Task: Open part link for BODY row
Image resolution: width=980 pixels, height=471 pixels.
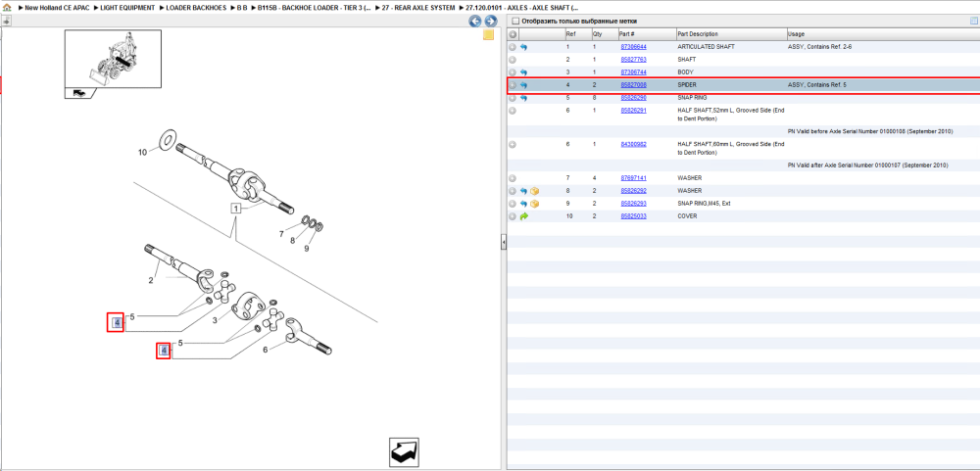Action: (x=633, y=72)
